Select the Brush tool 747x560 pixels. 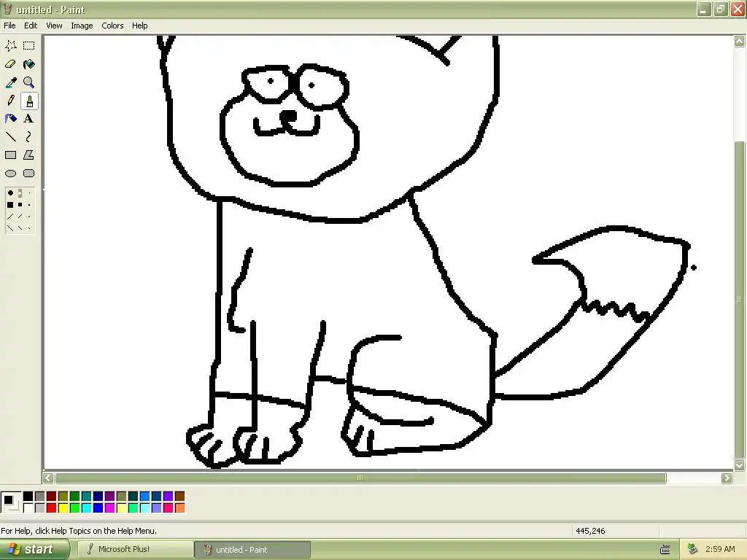point(29,101)
